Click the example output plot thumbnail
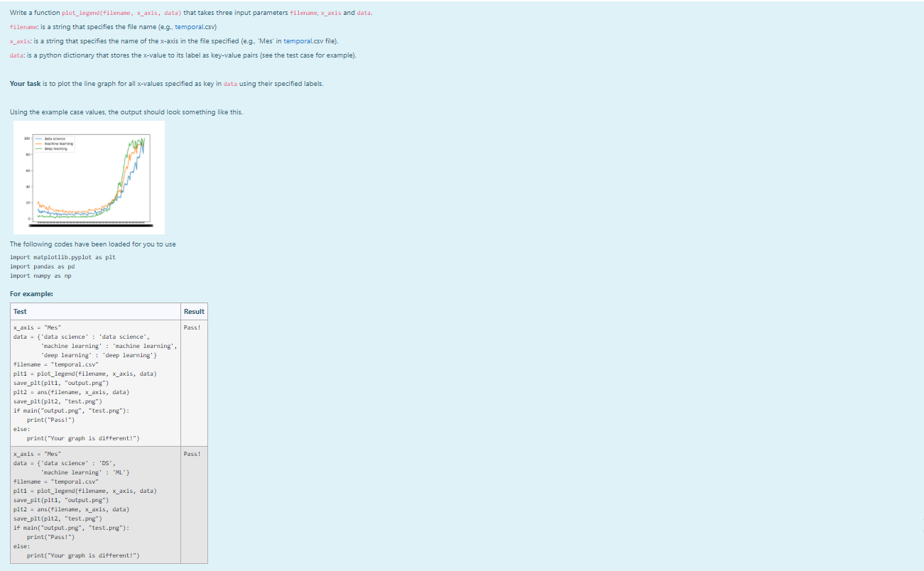The image size is (924, 571). click(89, 177)
